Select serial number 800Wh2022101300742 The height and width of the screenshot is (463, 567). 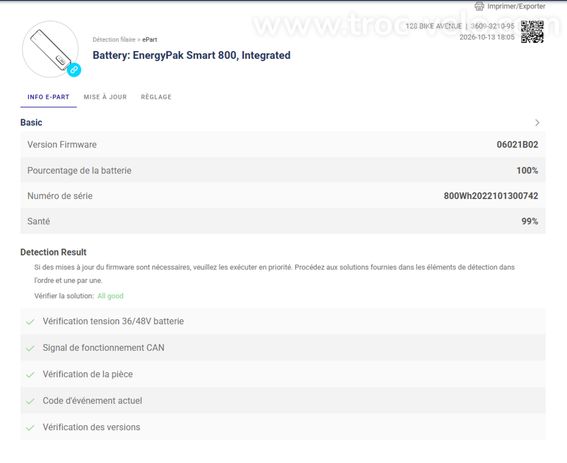(491, 196)
